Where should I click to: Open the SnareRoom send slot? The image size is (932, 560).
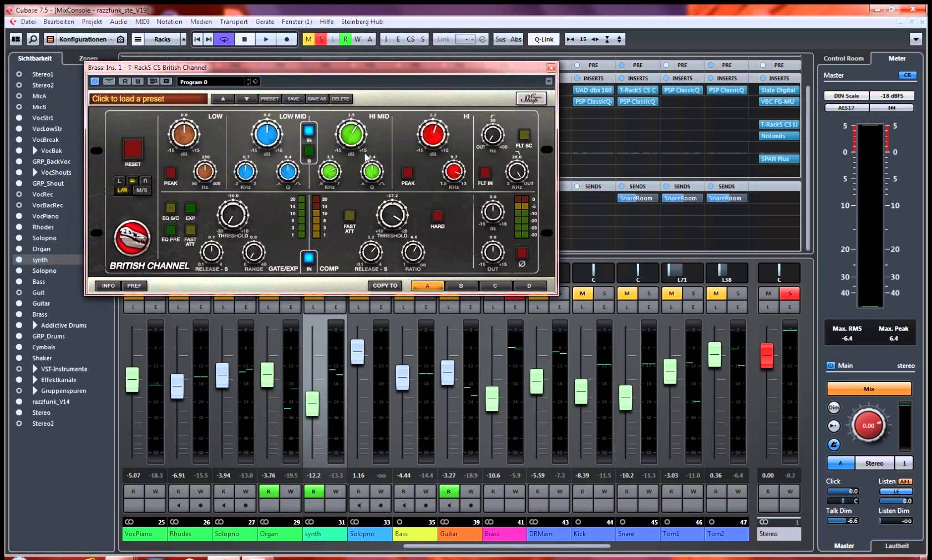tap(637, 197)
